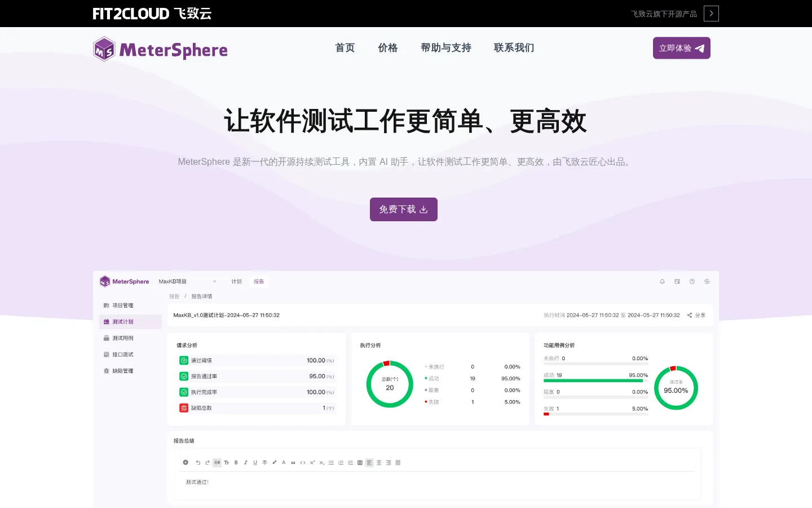This screenshot has height=508, width=812.
Task: Expand the 飞致云旗下开源产品 arrow box
Action: [711, 14]
